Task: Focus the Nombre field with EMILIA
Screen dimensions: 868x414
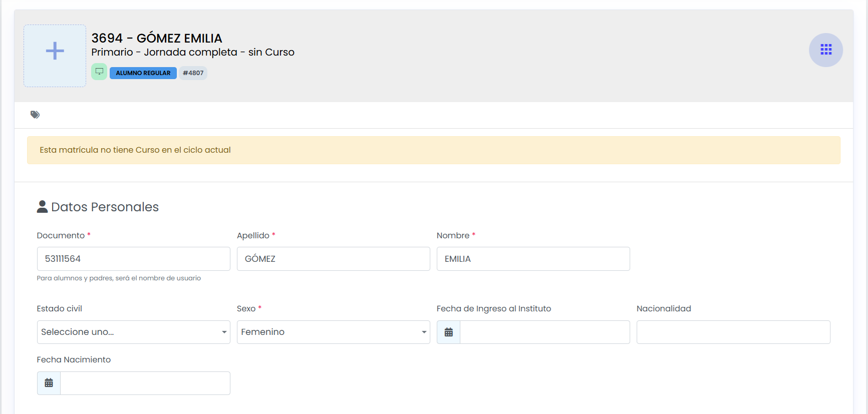Action: coord(533,259)
